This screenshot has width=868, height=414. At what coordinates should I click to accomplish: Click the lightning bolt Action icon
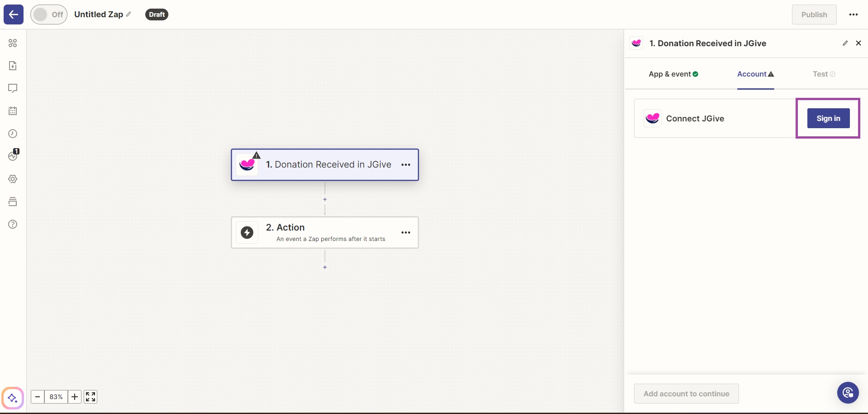(x=247, y=232)
